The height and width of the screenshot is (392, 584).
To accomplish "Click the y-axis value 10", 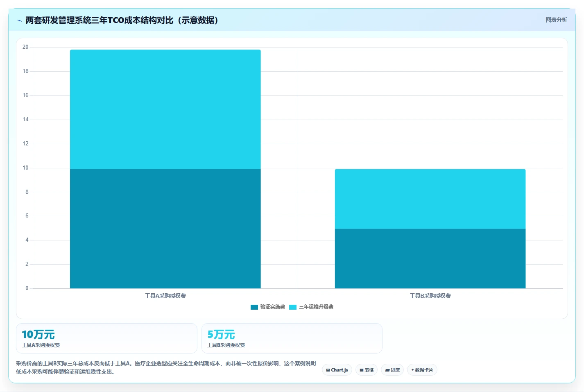I will point(25,168).
